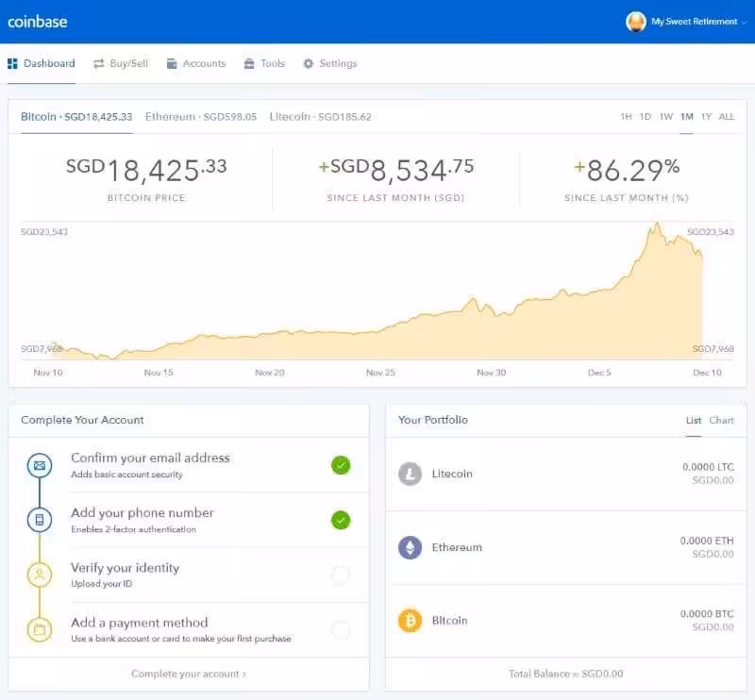Viewport: 755px width, 700px height.
Task: Click the empty circle for payment method
Action: point(341,629)
